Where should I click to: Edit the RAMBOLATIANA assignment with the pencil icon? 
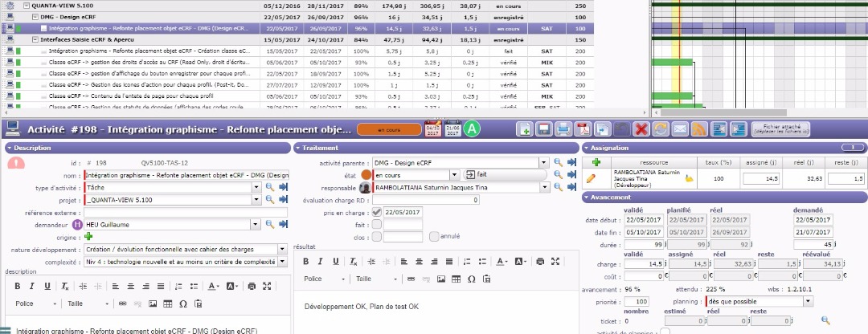click(592, 177)
